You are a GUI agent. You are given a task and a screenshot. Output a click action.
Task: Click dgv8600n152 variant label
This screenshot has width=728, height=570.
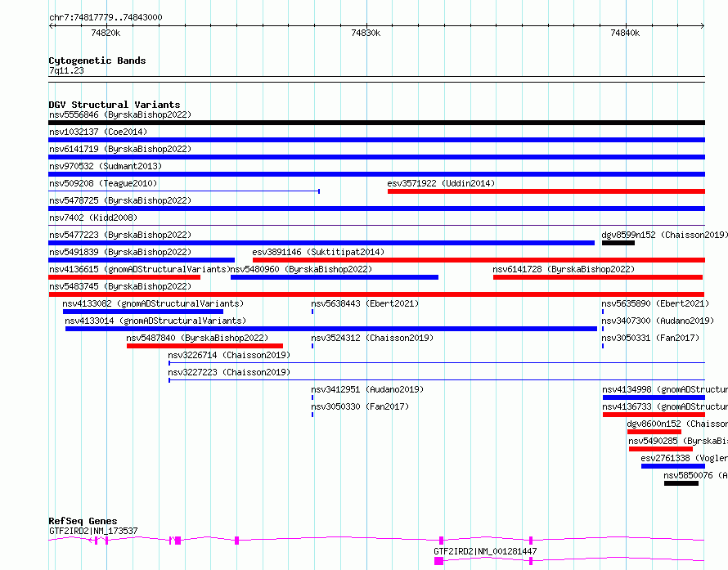[677, 424]
